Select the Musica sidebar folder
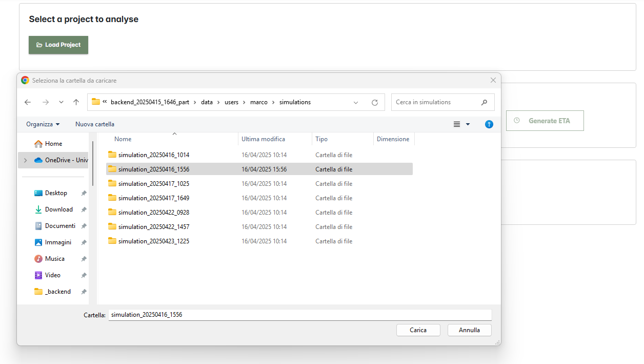644x364 pixels. coord(54,259)
